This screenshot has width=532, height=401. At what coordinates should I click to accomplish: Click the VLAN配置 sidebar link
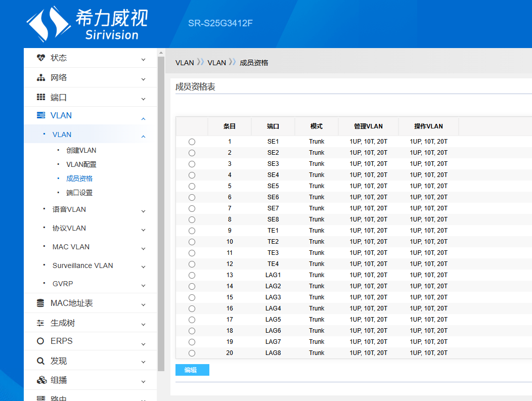pos(81,164)
